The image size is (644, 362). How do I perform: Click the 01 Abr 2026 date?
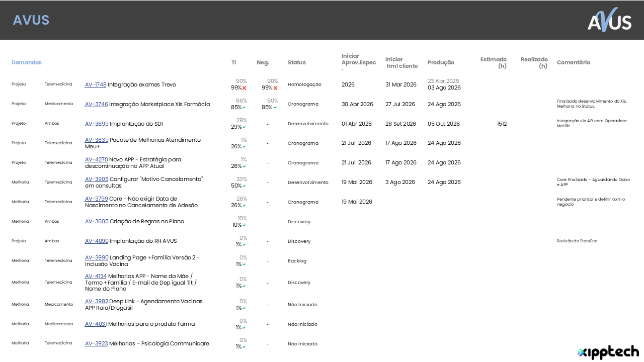[x=357, y=124]
